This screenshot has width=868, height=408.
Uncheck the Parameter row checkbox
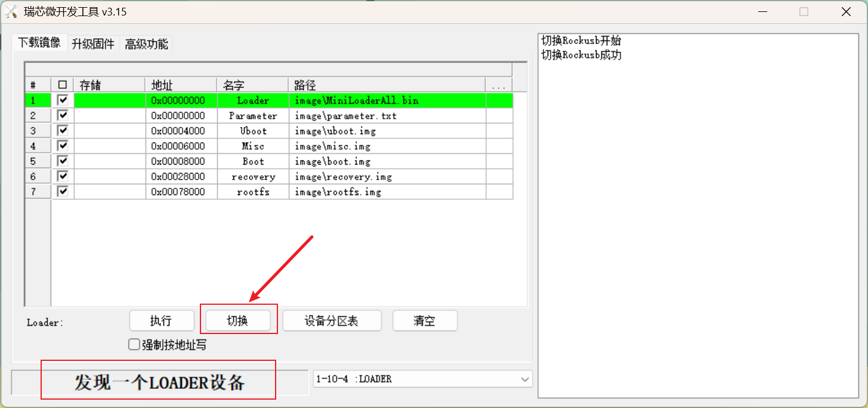[63, 115]
